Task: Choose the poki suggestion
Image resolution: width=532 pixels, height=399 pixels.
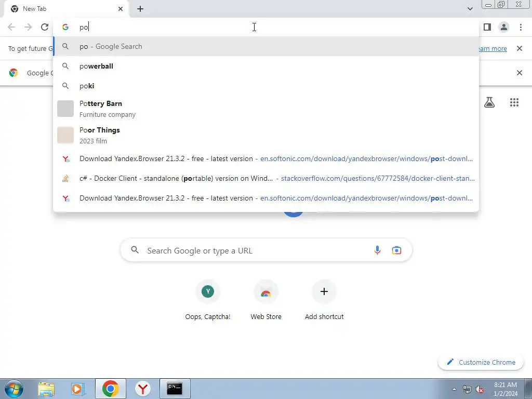Action: point(266,86)
